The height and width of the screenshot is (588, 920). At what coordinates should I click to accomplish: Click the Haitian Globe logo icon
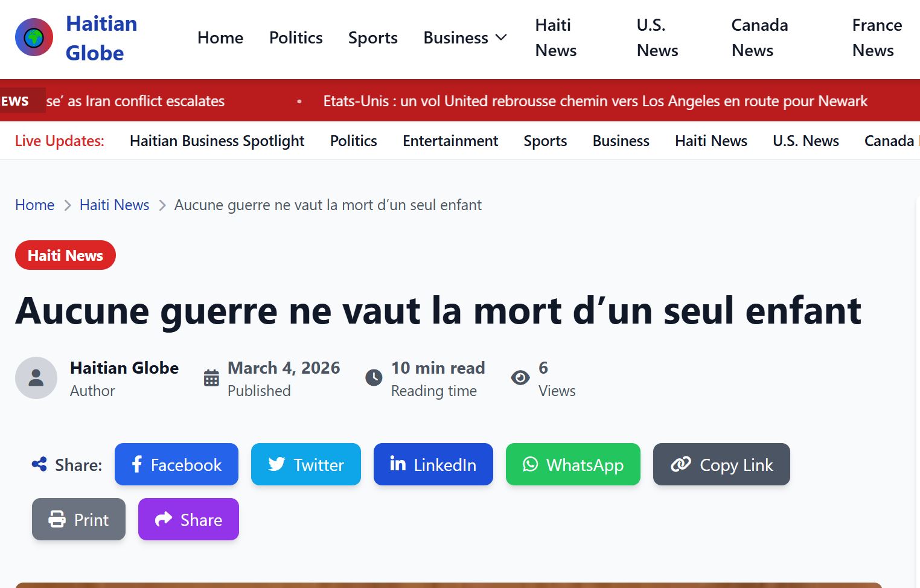[x=34, y=37]
